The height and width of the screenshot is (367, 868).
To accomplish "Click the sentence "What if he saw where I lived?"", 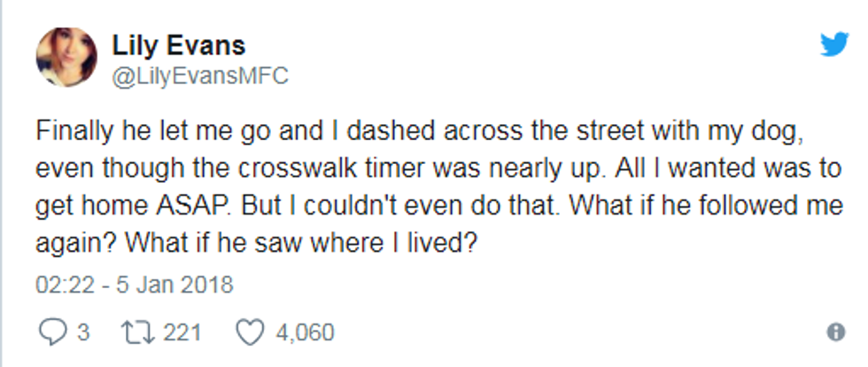I will 302,243.
